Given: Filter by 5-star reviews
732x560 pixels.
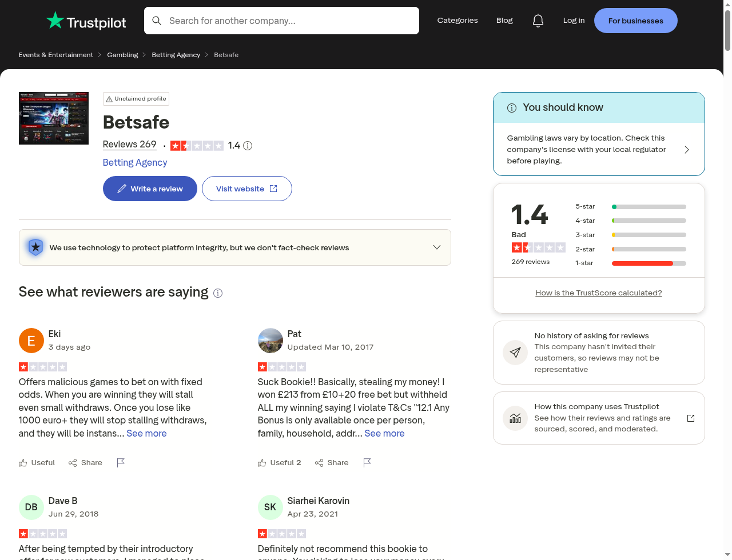Looking at the screenshot, I should pyautogui.click(x=631, y=206).
